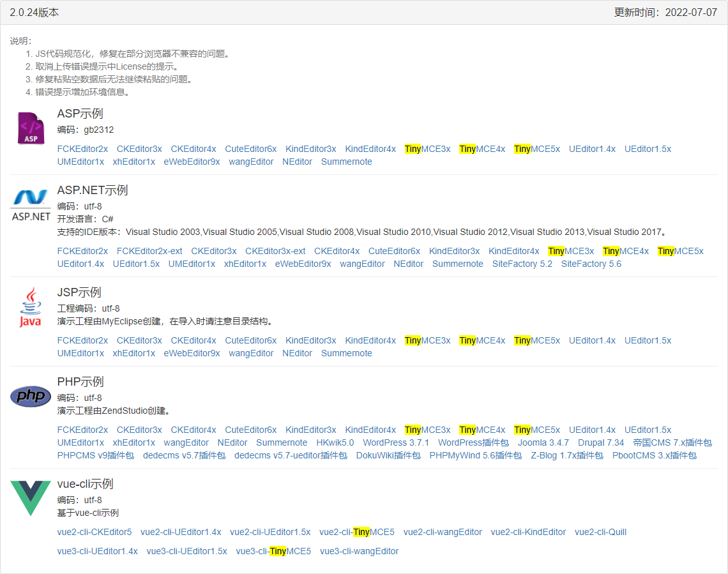This screenshot has width=728, height=574.
Task: Open TinyMCE3x link in JSP section
Action: tap(427, 340)
